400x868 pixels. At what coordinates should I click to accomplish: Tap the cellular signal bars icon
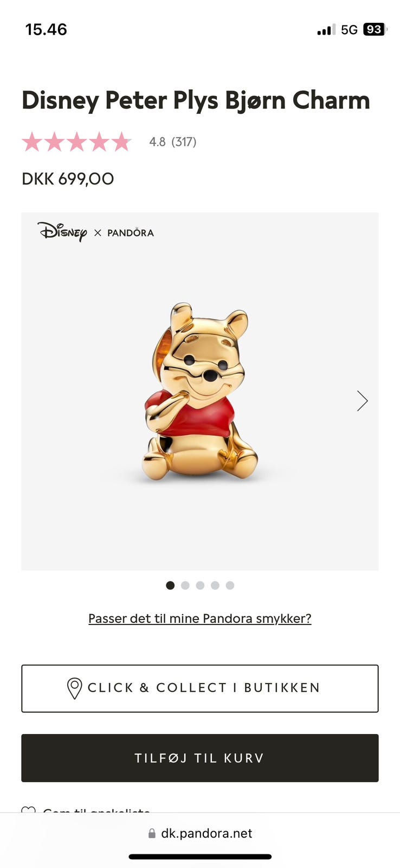click(x=326, y=30)
